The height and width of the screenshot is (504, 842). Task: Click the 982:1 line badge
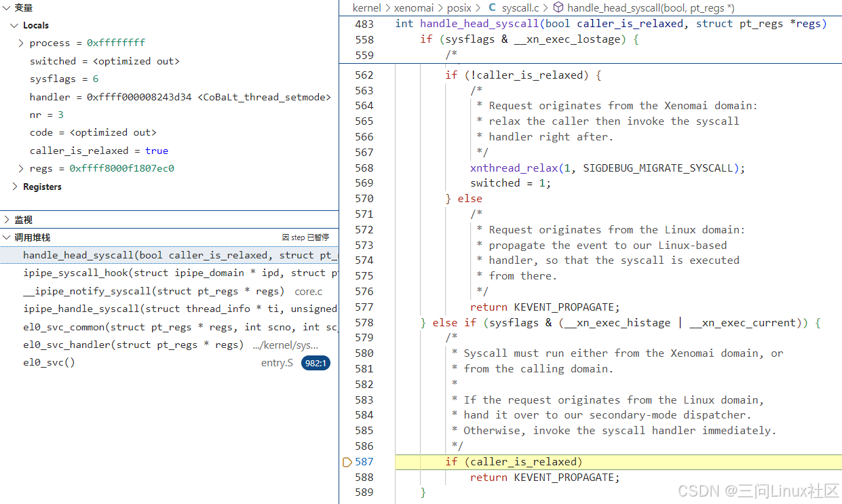pyautogui.click(x=315, y=363)
